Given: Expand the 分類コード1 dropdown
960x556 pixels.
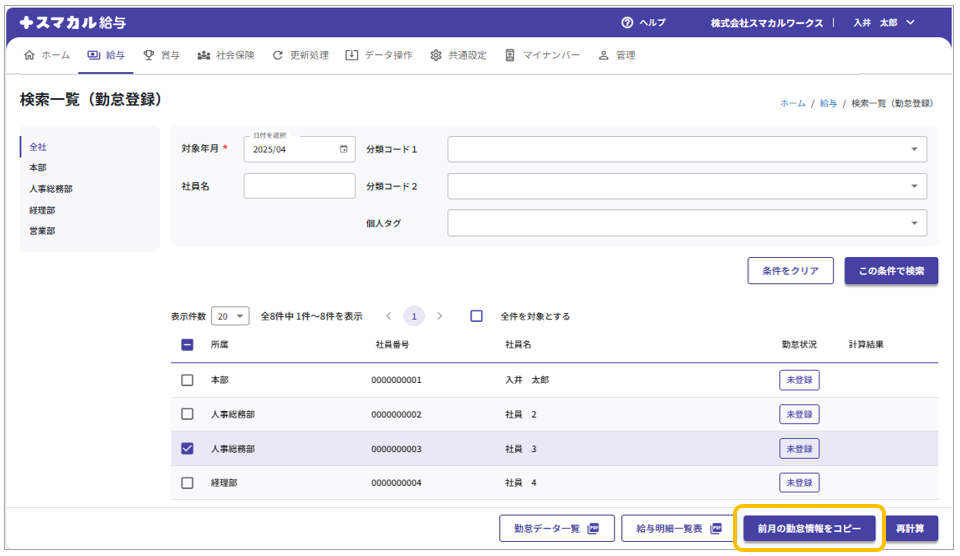Looking at the screenshot, I should pos(913,149).
